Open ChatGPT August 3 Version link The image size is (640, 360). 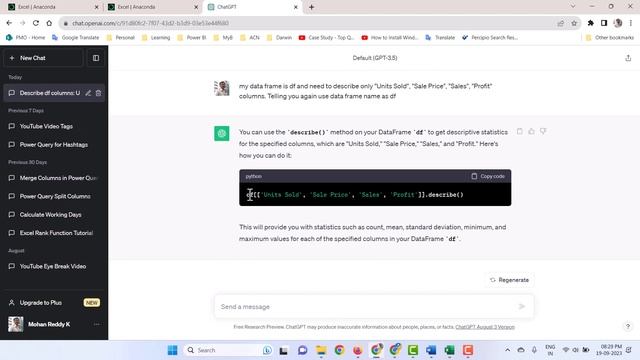(485, 327)
